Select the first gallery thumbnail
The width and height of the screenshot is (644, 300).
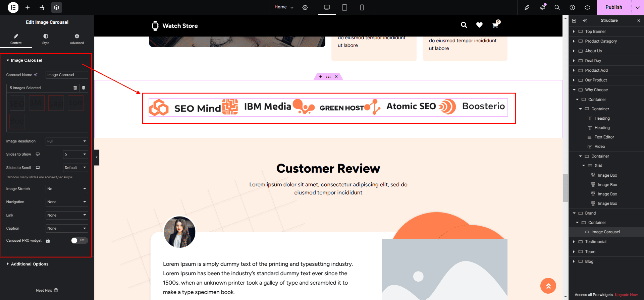point(17,103)
